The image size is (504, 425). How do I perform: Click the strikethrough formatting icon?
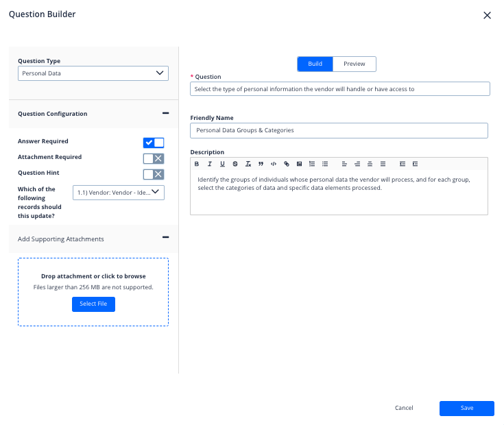pyautogui.click(x=235, y=164)
